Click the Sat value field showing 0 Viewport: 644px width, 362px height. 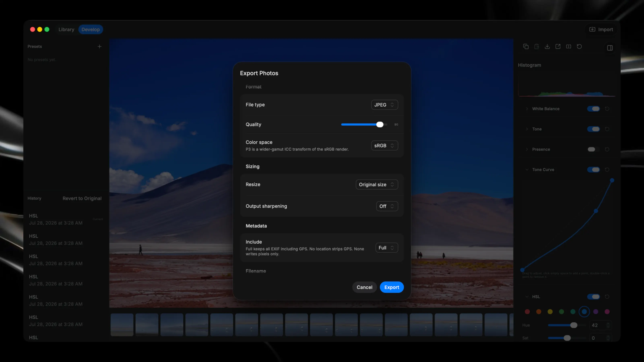(600, 338)
